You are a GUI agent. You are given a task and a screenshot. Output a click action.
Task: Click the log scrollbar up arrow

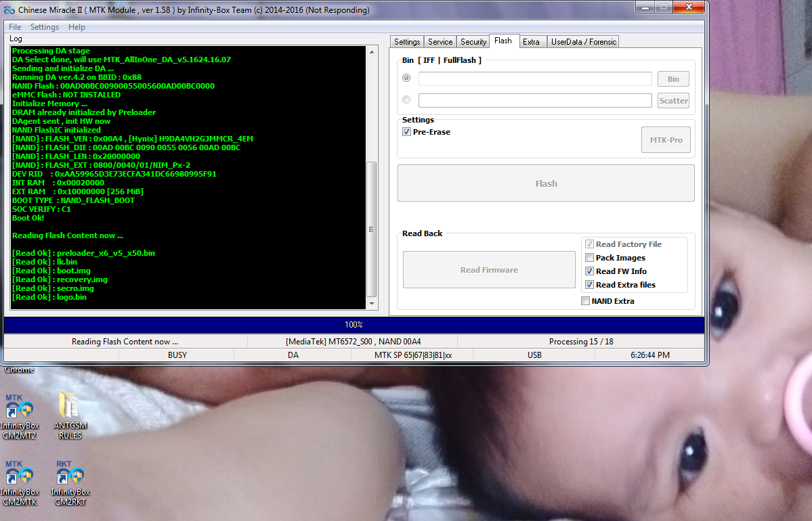[371, 51]
